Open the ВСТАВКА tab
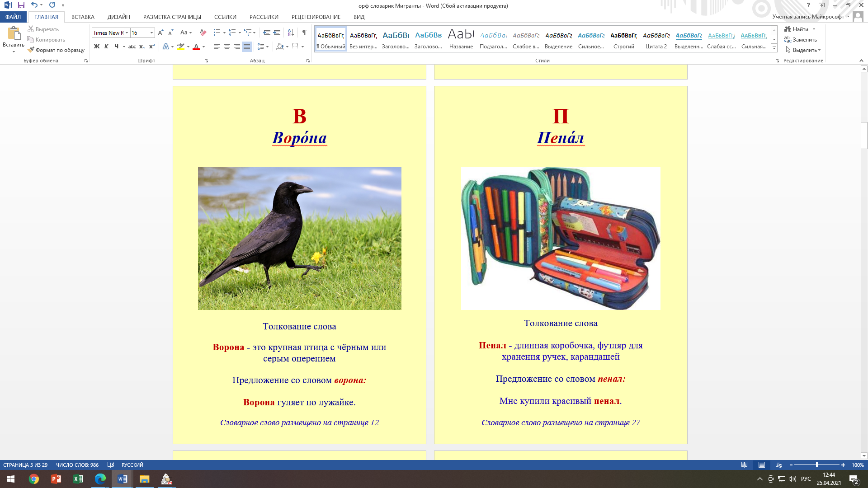The image size is (868, 488). click(83, 17)
